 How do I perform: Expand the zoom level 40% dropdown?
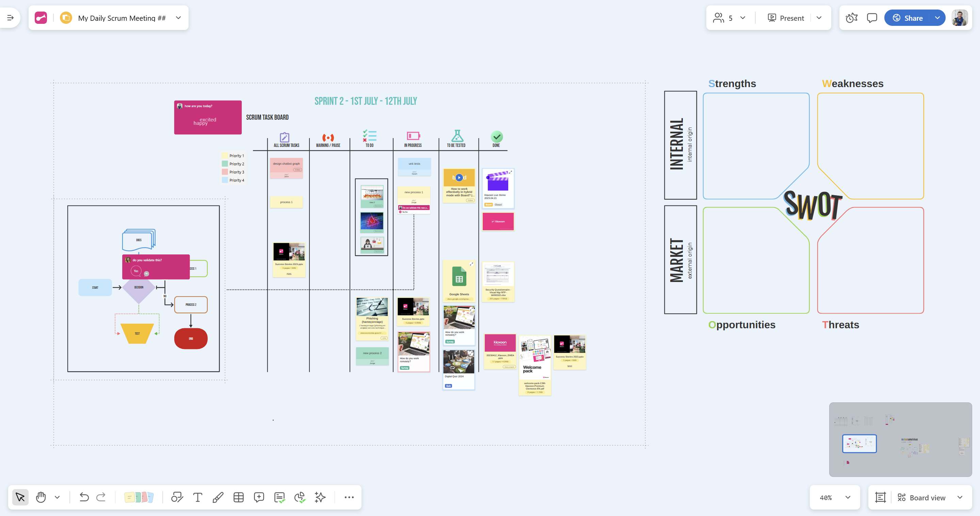pyautogui.click(x=848, y=497)
